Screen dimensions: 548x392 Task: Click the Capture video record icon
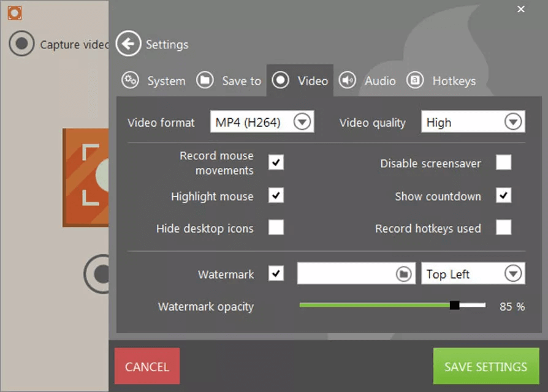click(x=22, y=44)
